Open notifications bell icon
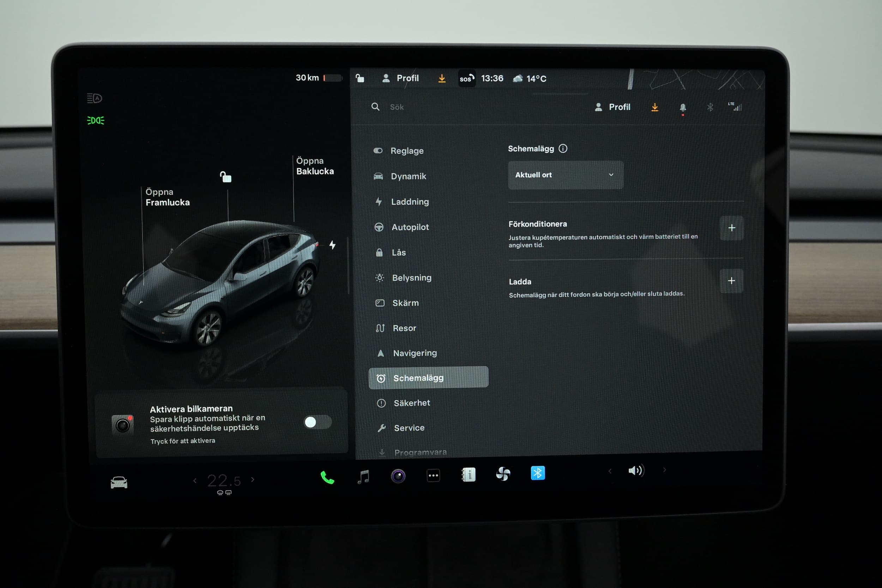Screen dimensions: 882x588 [x=683, y=108]
